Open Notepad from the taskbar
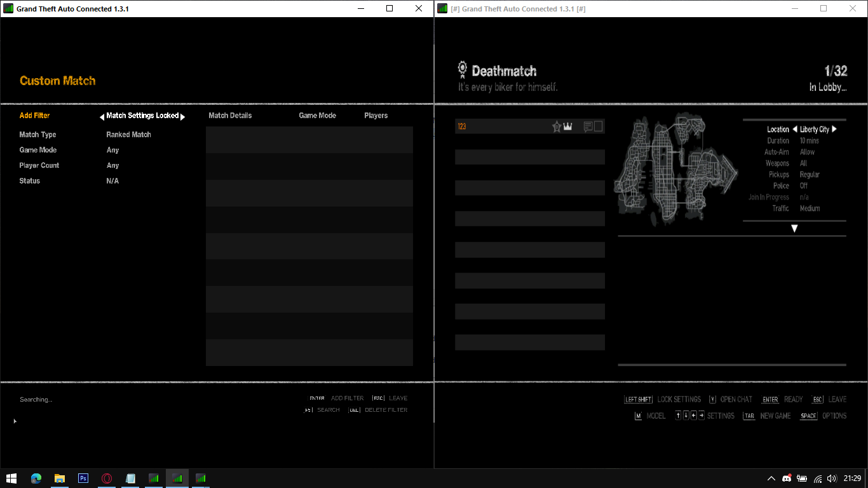The width and height of the screenshot is (868, 488). tap(130, 478)
